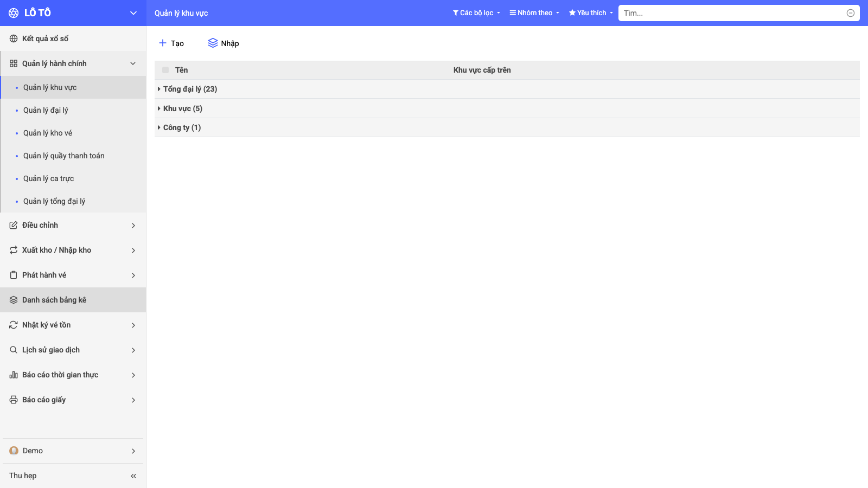868x488 pixels.
Task: Click the globe icon beside Kết quả xổ số
Action: (14, 38)
